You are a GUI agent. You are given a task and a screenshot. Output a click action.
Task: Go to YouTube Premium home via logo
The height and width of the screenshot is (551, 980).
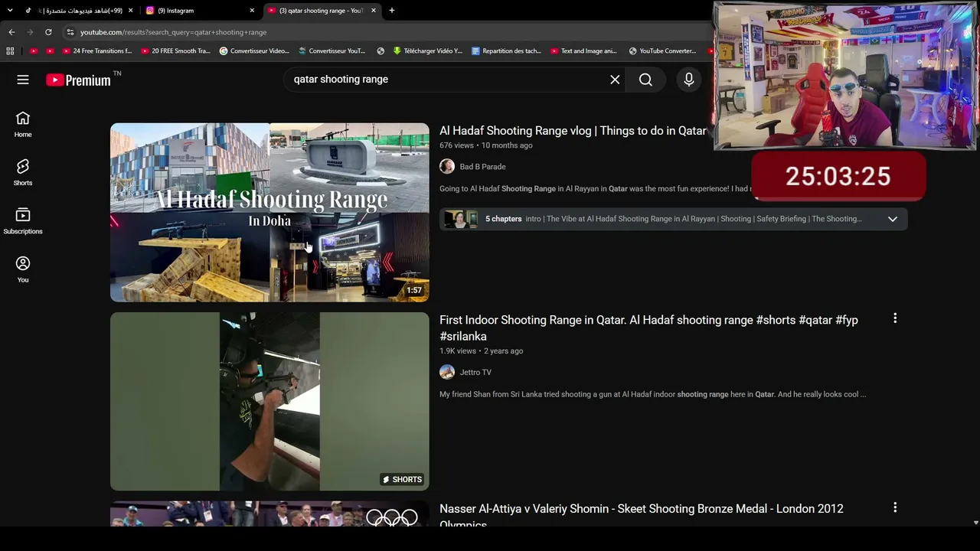tap(79, 80)
